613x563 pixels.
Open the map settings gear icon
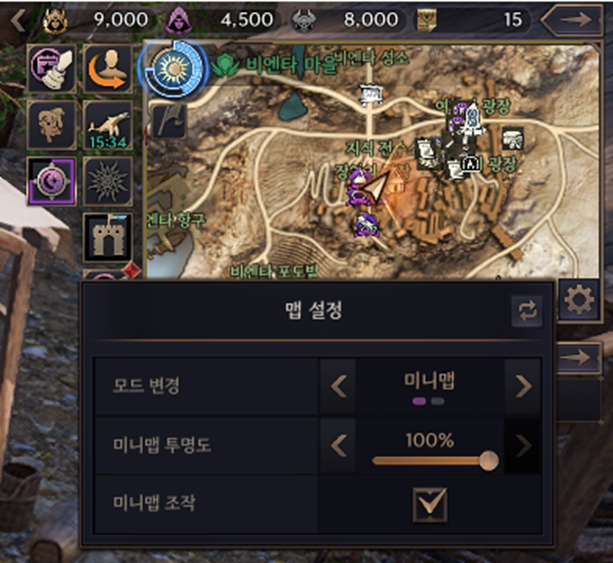click(579, 300)
